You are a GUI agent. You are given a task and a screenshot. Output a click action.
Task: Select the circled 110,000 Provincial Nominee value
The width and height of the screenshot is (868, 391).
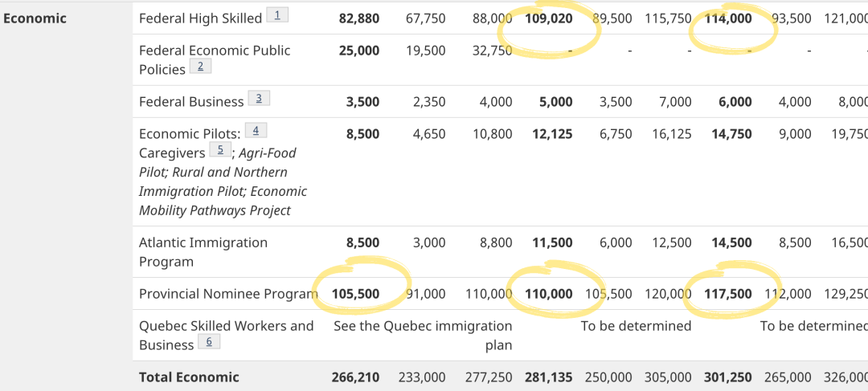(x=549, y=294)
